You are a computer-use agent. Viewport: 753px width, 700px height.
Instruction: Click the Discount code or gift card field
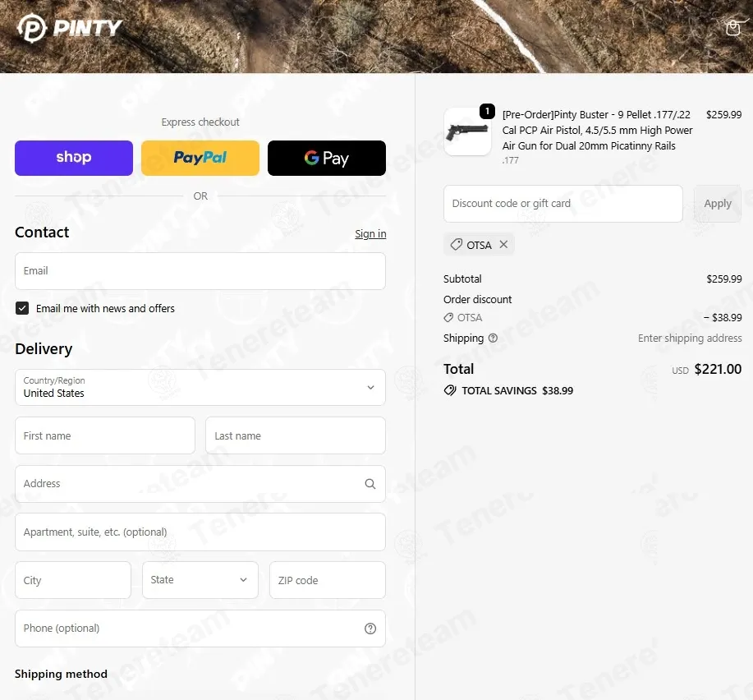562,204
